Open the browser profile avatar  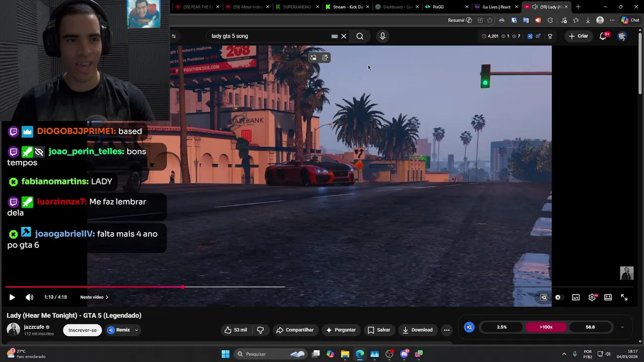point(600,20)
